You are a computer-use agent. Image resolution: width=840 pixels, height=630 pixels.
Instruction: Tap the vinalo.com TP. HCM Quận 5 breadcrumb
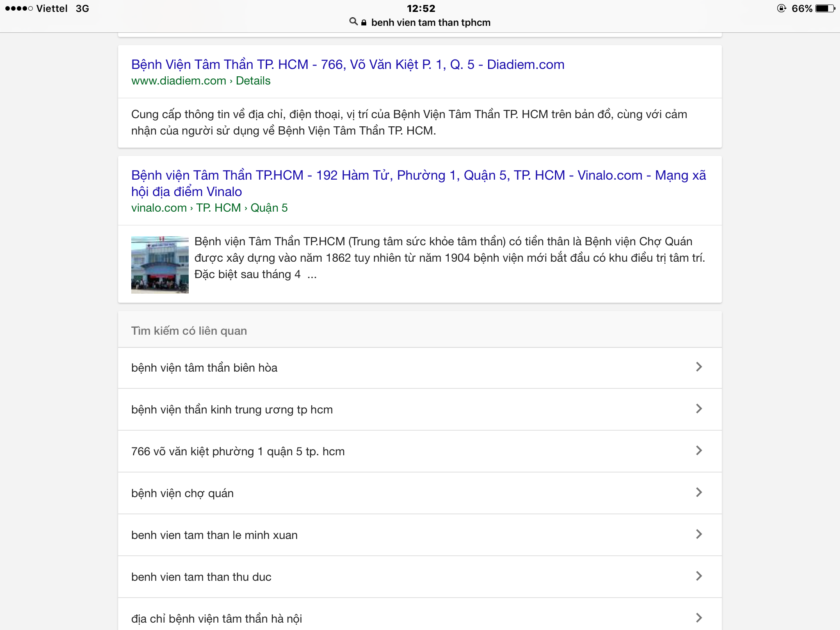coord(209,208)
